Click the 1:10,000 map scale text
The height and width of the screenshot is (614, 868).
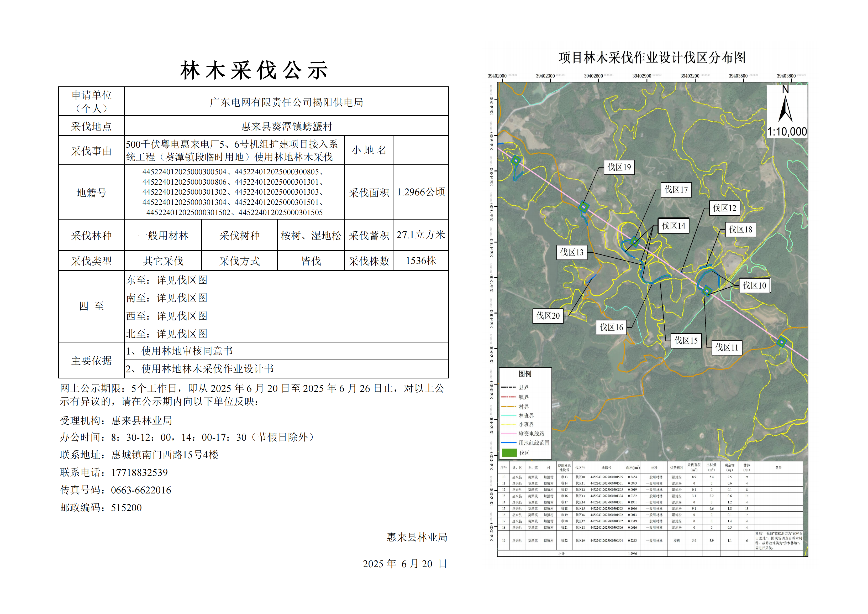[x=787, y=132]
